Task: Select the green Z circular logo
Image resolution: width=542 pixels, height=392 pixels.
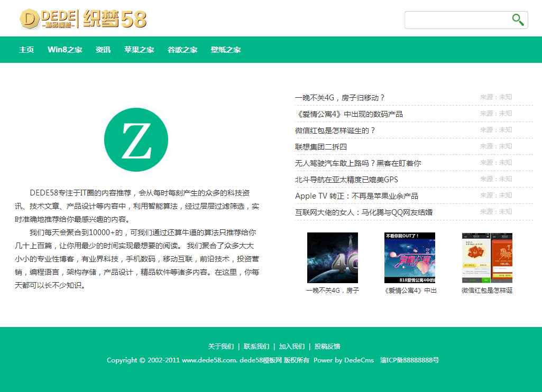Action: (136, 139)
